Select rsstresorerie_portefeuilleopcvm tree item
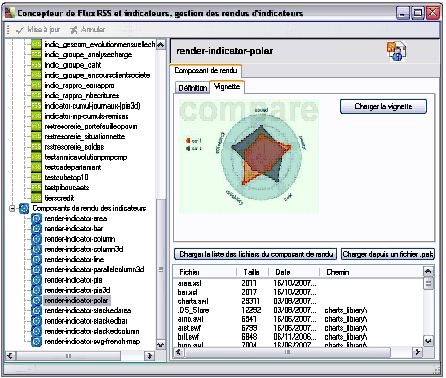This screenshot has width=446, height=378. point(91,127)
